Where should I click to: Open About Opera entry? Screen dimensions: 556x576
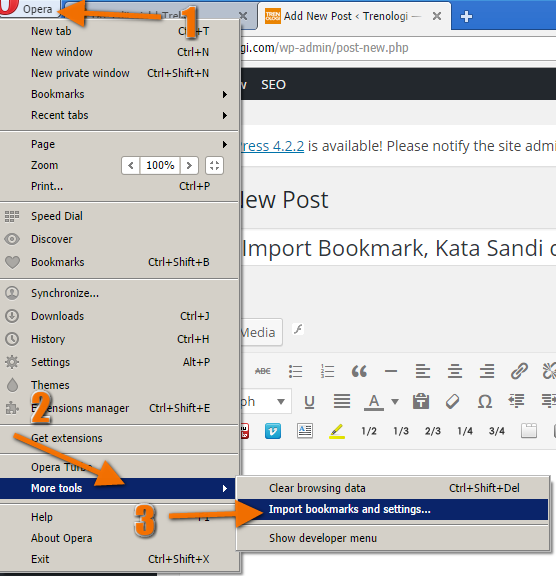[119, 538]
